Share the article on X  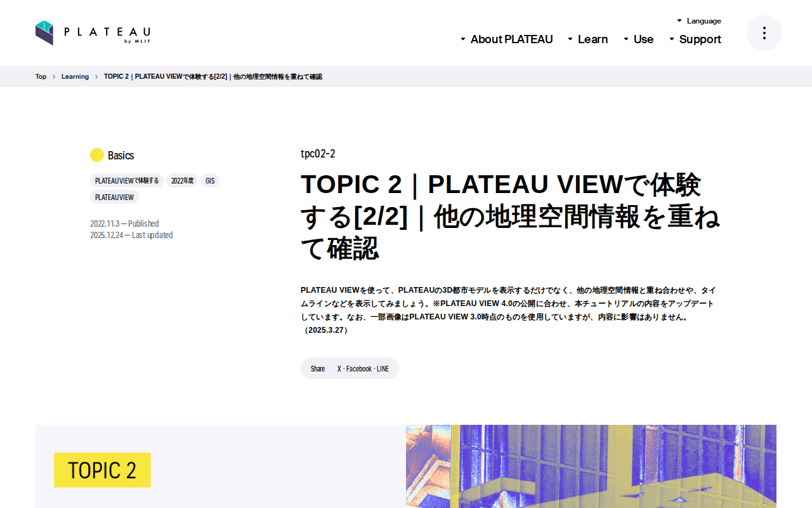coord(339,369)
